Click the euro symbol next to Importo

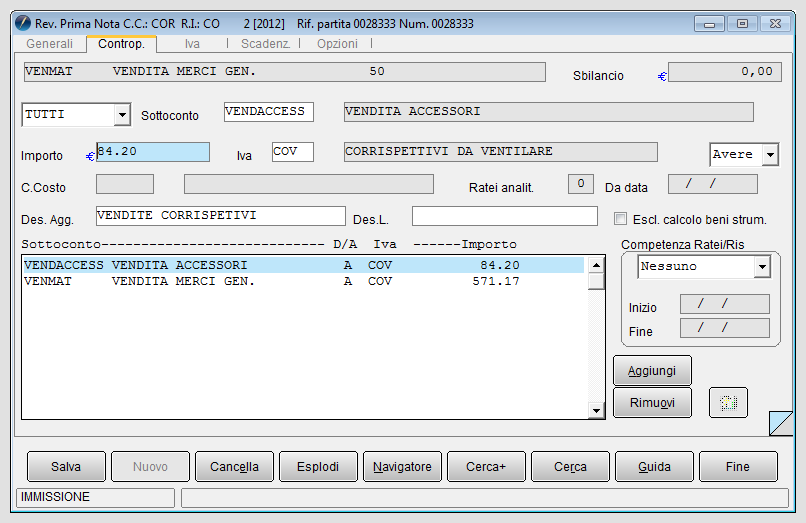[x=90, y=156]
